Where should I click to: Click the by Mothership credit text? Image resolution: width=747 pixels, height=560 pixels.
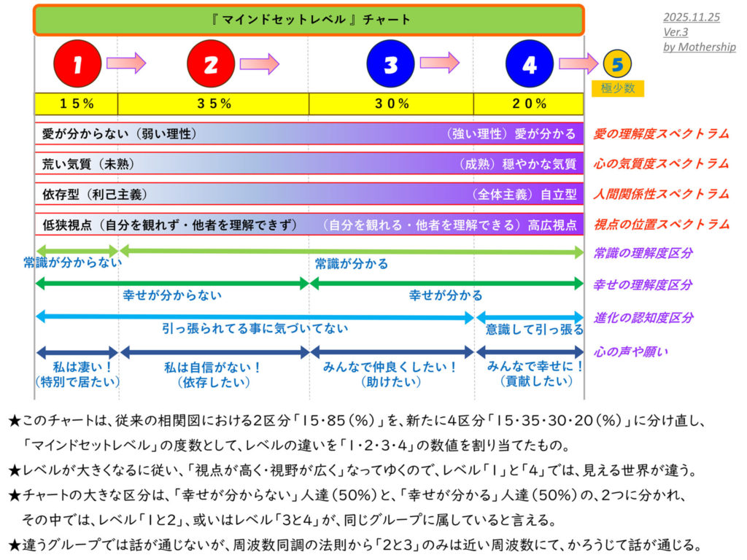click(x=699, y=47)
